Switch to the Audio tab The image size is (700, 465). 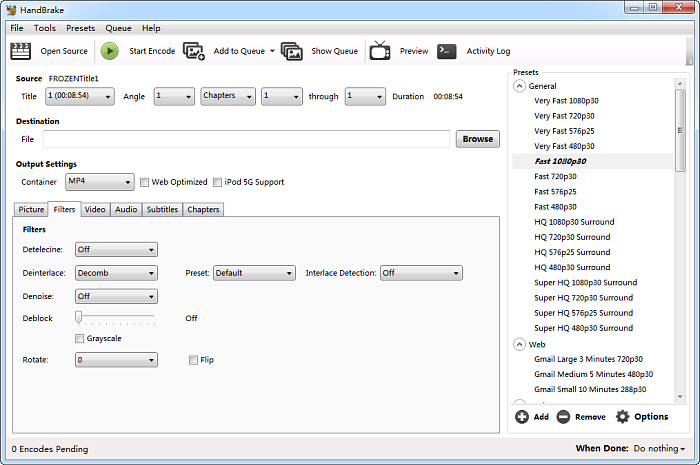(x=126, y=209)
